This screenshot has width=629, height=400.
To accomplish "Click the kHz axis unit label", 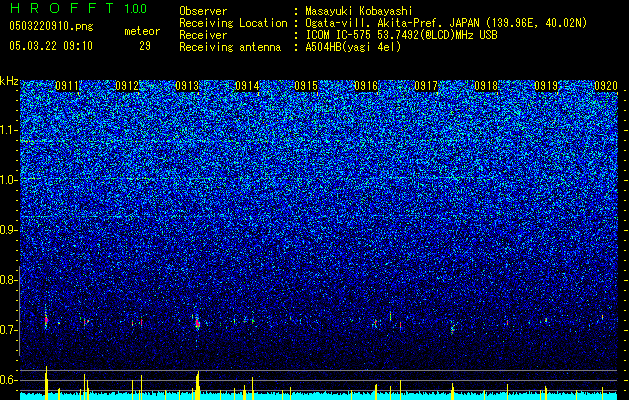I will click(9, 81).
